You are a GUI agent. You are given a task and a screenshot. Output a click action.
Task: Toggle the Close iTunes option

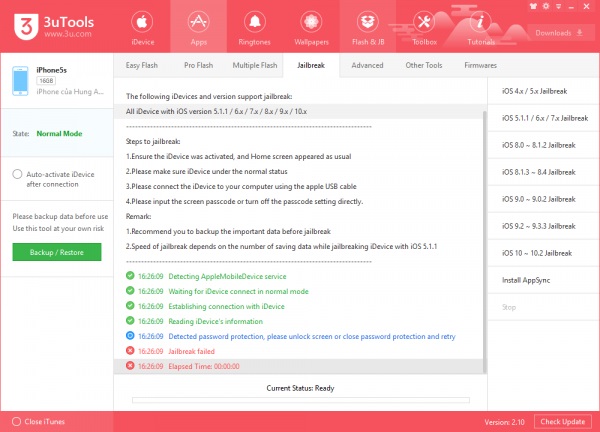click(x=16, y=422)
